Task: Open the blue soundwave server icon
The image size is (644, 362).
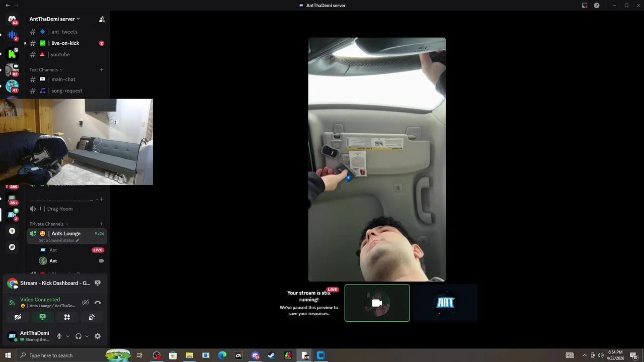Action: 12,36
